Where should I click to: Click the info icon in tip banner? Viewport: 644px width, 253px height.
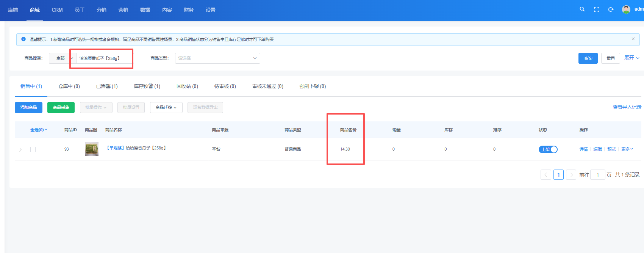23,39
